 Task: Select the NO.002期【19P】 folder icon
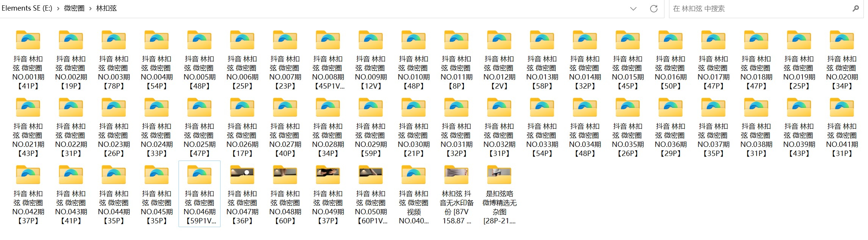pyautogui.click(x=71, y=40)
